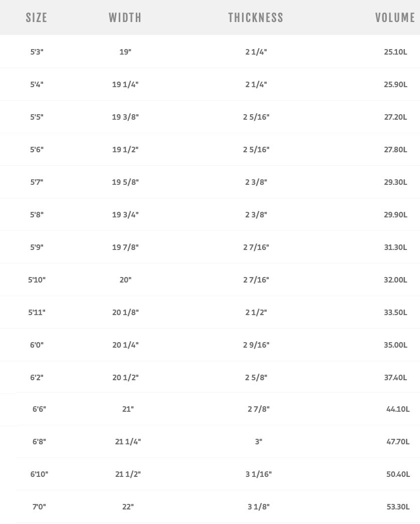Click the 19 3/4" width cell
The image size is (420, 524).
[x=125, y=214]
